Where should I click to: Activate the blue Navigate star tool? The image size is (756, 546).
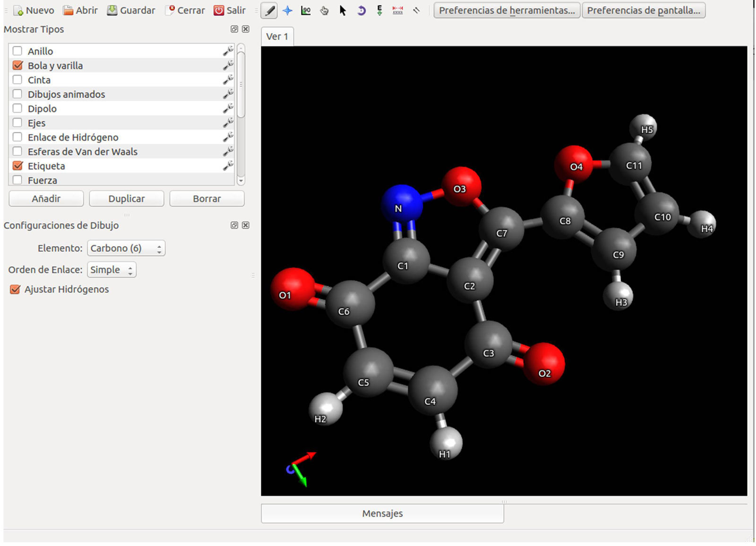coord(287,10)
